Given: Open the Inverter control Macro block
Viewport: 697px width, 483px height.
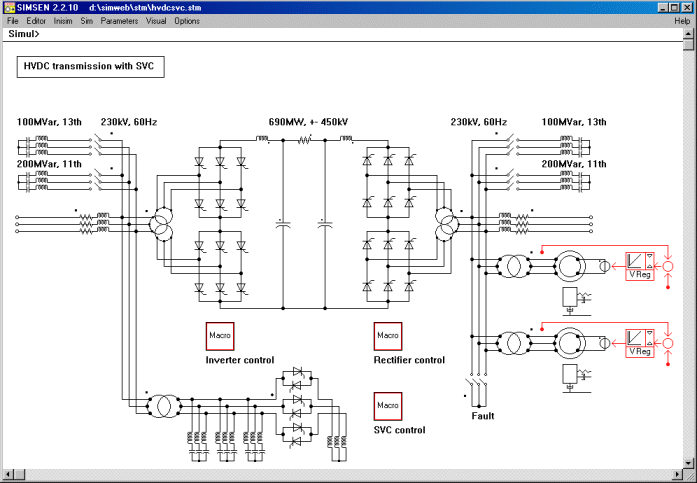Looking at the screenshot, I should coord(219,336).
